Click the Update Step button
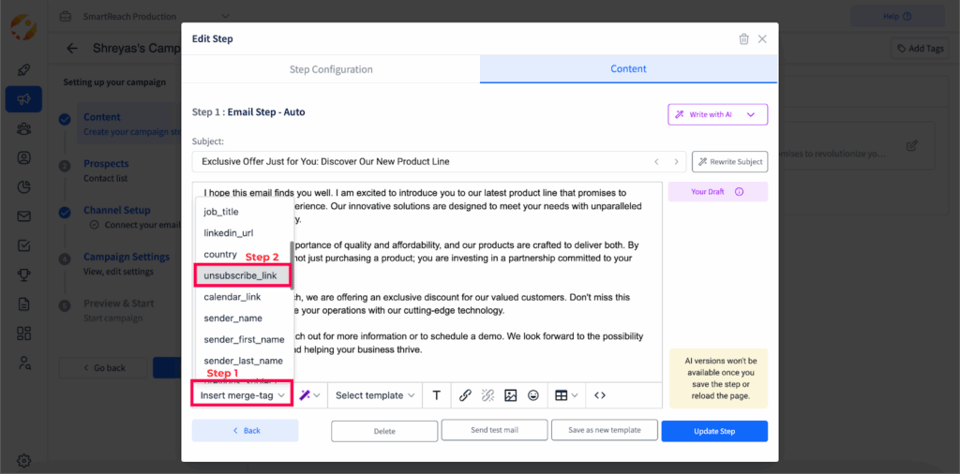The width and height of the screenshot is (960, 474). click(714, 431)
